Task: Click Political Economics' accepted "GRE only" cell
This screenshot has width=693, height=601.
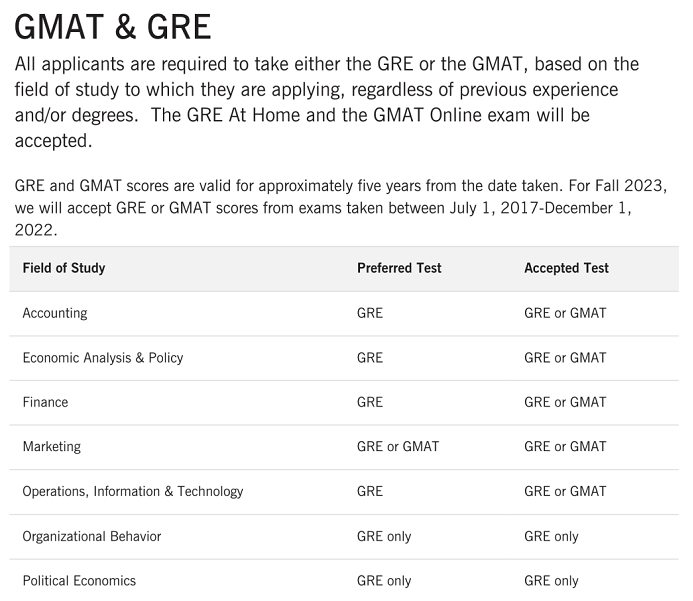Action: tap(551, 581)
